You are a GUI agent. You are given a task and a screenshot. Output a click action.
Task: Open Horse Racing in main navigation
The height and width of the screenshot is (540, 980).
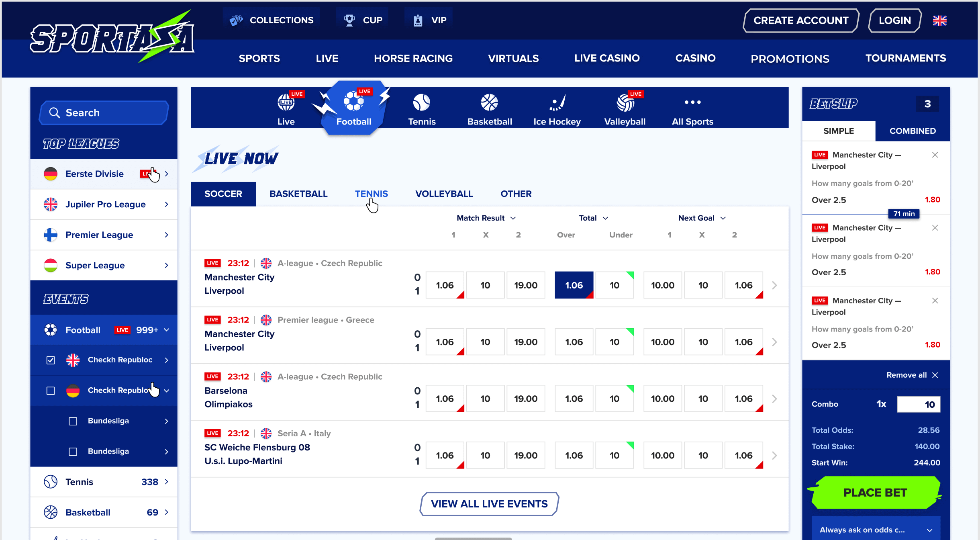[413, 58]
